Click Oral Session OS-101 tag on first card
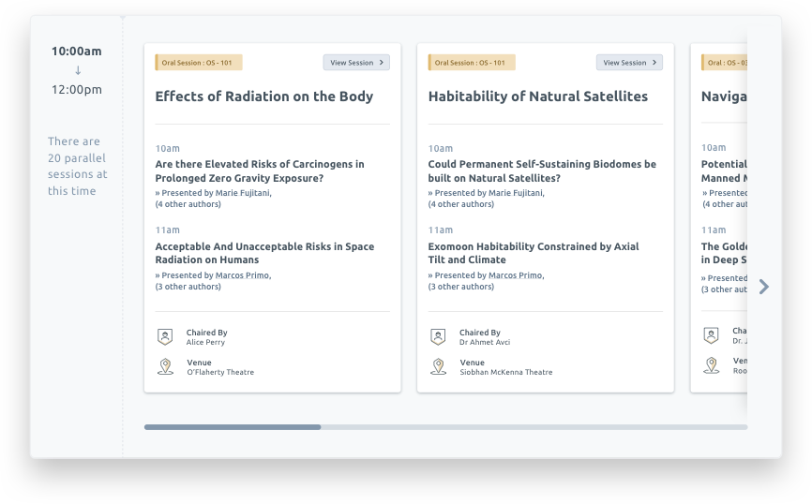 point(199,63)
